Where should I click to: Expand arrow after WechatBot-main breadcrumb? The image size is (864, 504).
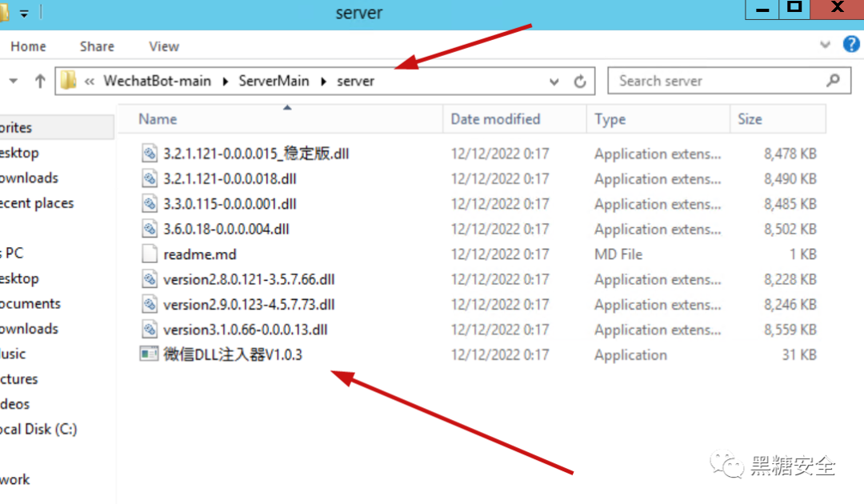pos(226,82)
